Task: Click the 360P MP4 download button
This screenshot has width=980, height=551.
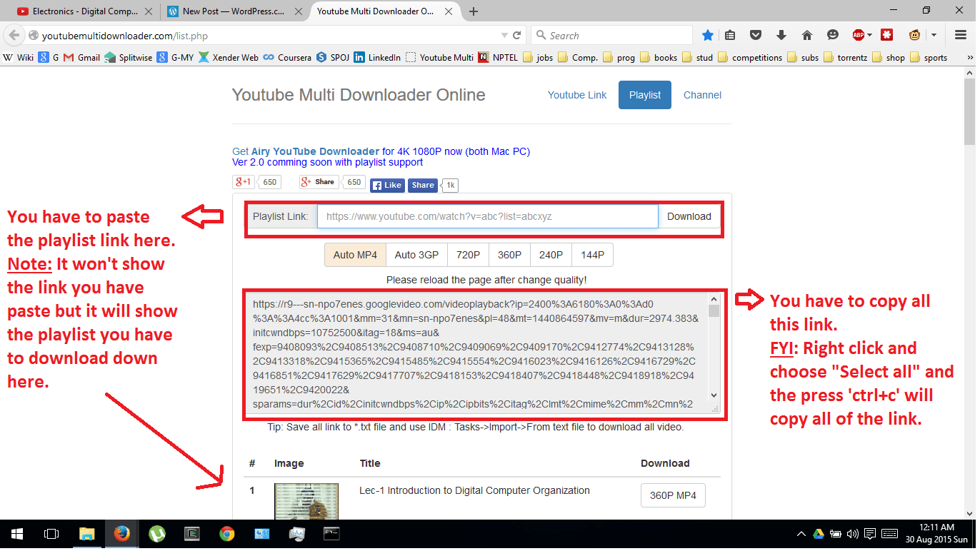Action: click(673, 495)
